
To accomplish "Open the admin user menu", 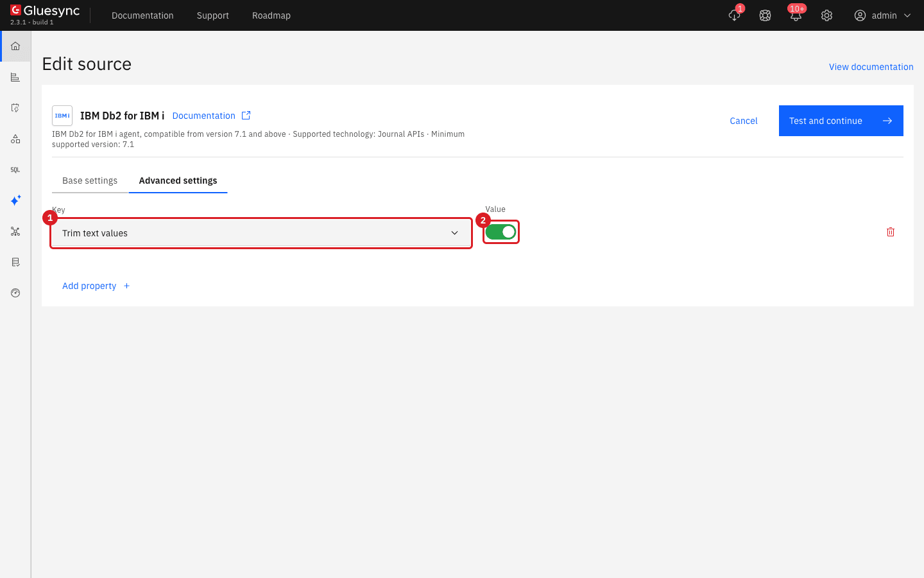I will click(x=883, y=15).
